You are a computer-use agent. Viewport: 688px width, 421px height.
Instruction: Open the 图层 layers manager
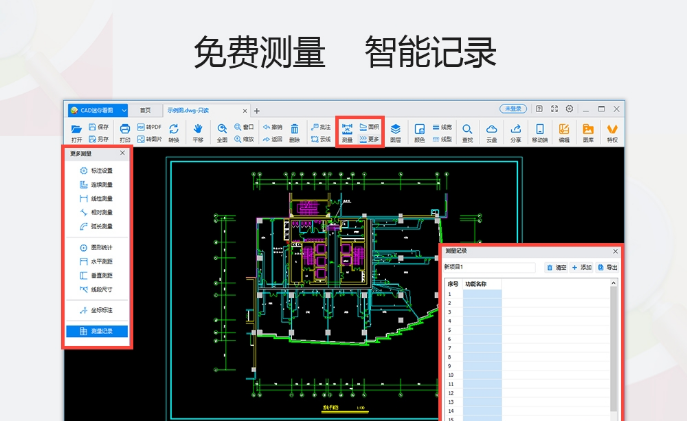click(395, 133)
